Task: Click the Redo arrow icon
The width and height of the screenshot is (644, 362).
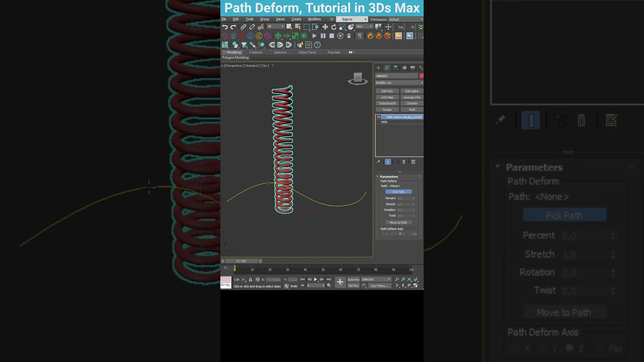Action: (x=233, y=27)
